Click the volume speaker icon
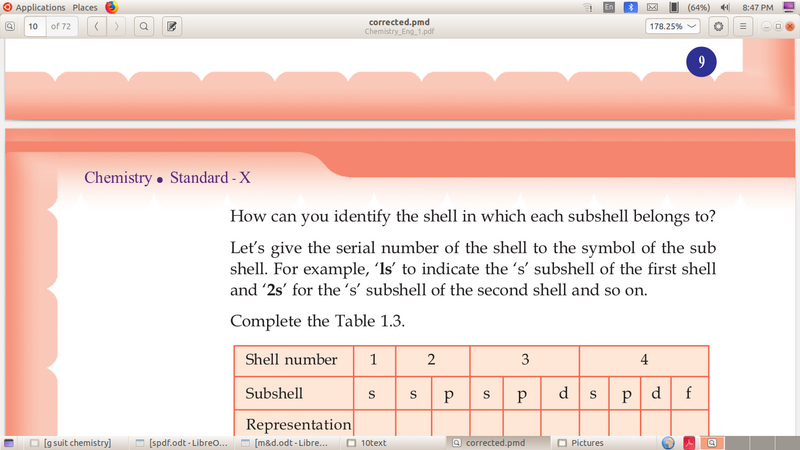 723,7
